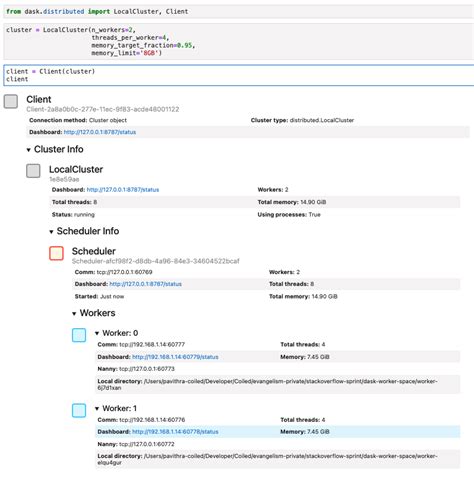Click Worker 0 'Total threads: 4'
474x493 pixels.
[x=303, y=344]
